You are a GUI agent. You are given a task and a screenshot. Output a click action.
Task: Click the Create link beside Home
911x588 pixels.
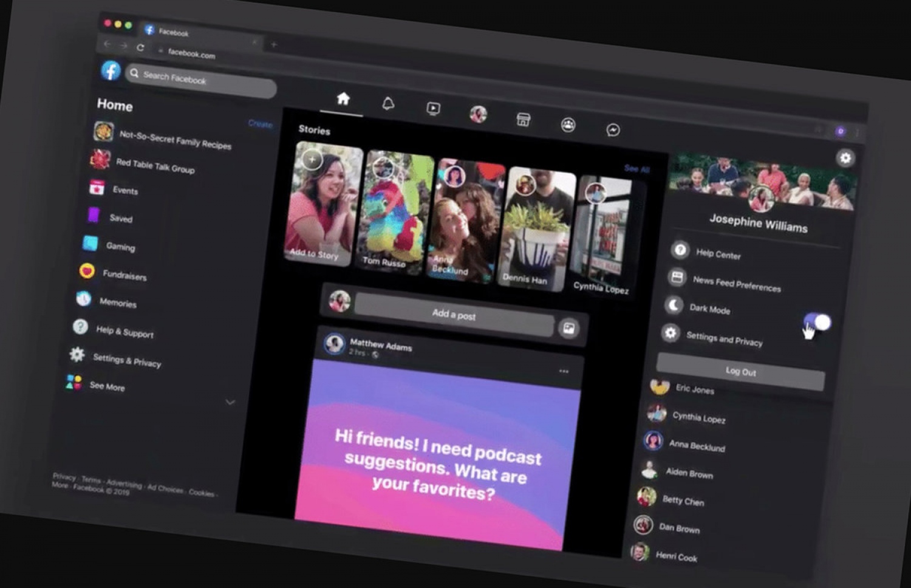pyautogui.click(x=260, y=124)
